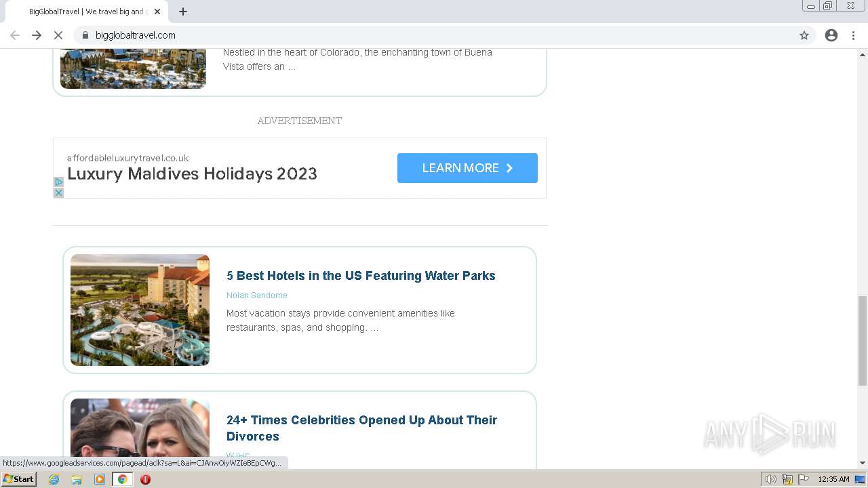This screenshot has width=868, height=488.
Task: Click author Nolan Sandome link
Action: click(x=257, y=296)
